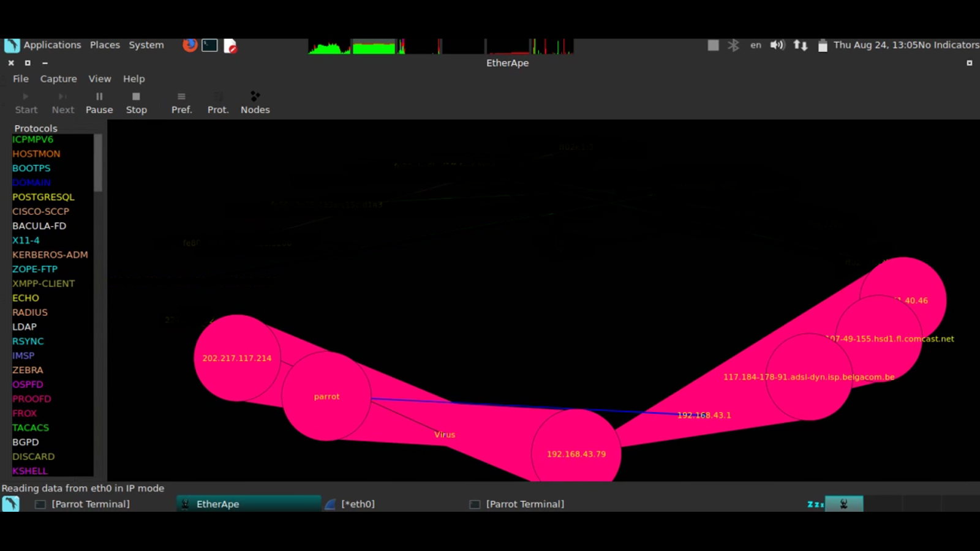Select the OSPFD protocol entry

(28, 384)
